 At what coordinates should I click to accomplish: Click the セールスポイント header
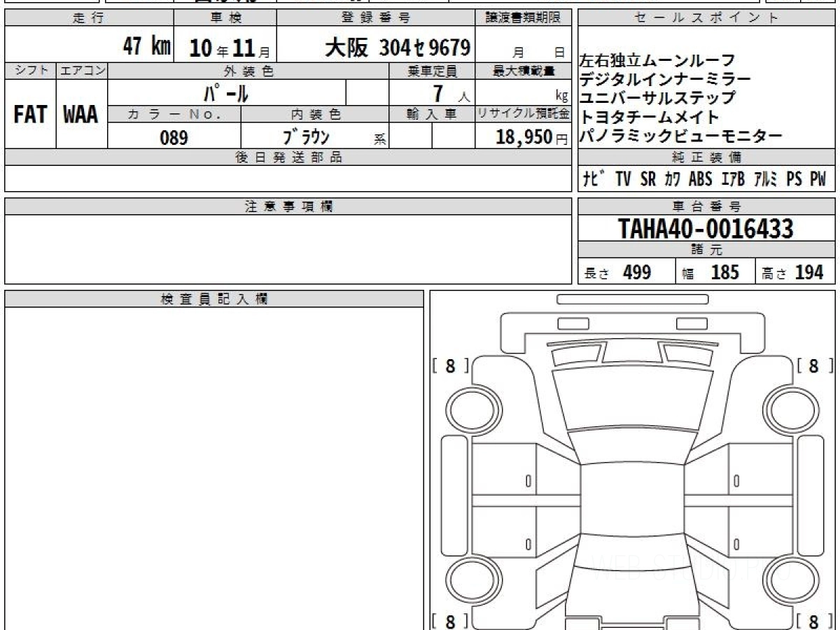707,18
